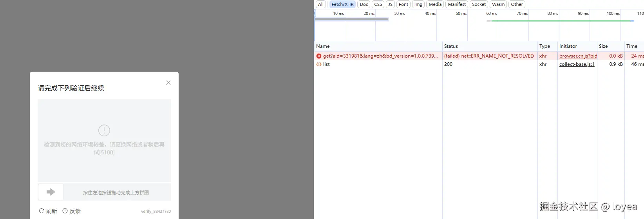
Task: Enable the All request type filter
Action: click(x=321, y=4)
